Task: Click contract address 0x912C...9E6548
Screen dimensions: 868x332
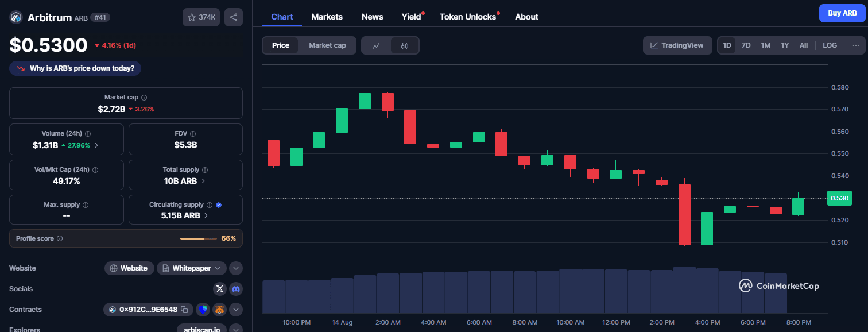Action: pyautogui.click(x=148, y=310)
